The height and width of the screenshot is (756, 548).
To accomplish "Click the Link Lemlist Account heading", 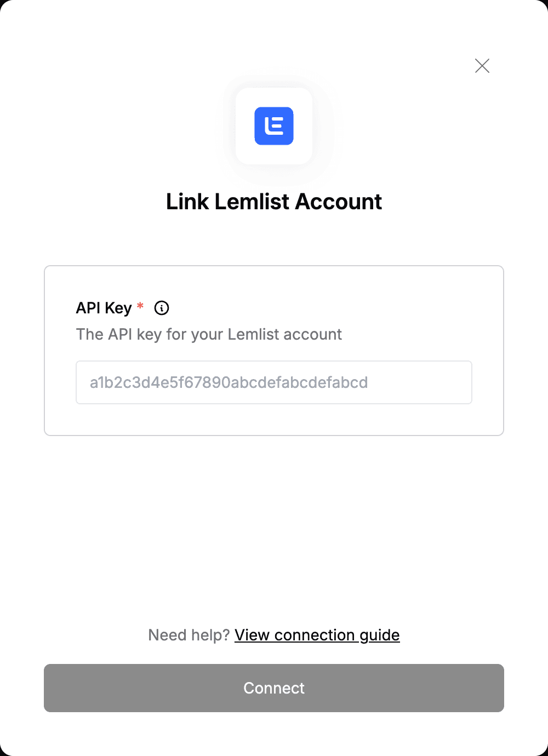I will click(x=274, y=202).
